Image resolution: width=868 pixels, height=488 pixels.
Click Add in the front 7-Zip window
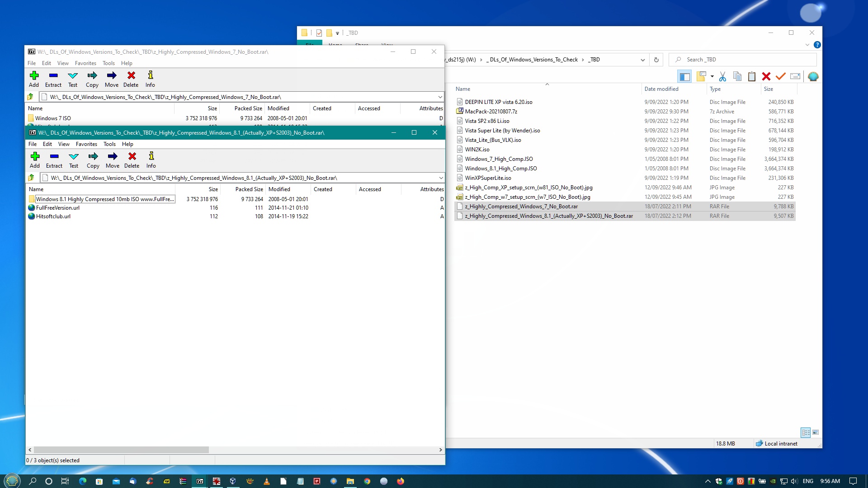pos(35,160)
